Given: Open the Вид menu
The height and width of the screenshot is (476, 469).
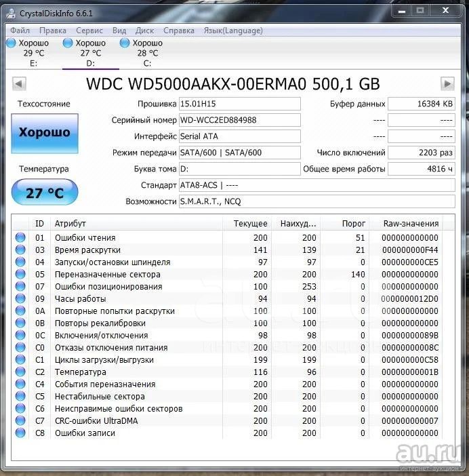Looking at the screenshot, I should (x=119, y=31).
